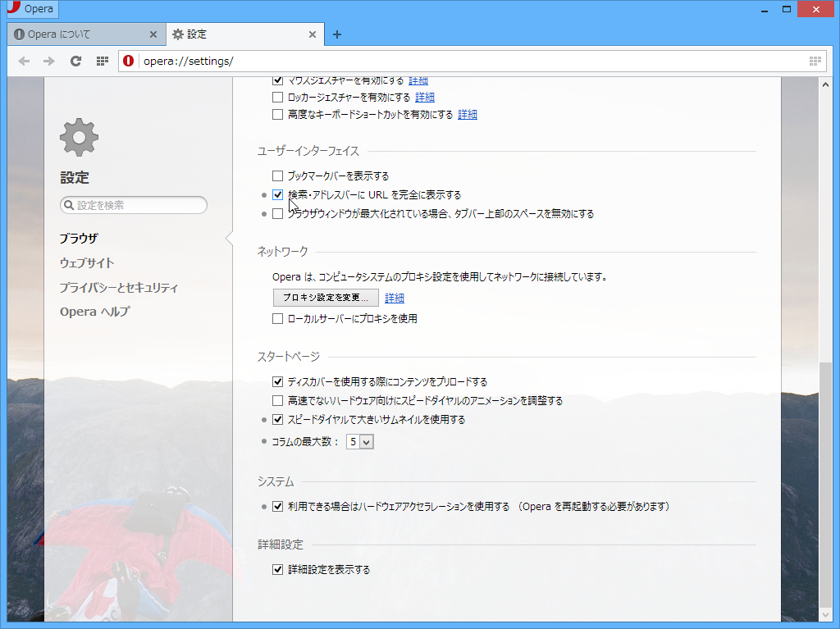Open the コラムの最大数 dropdown

pos(359,441)
